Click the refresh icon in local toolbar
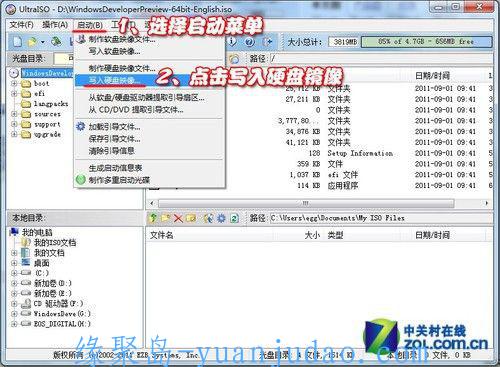The width and height of the screenshot is (500, 367). click(x=234, y=218)
